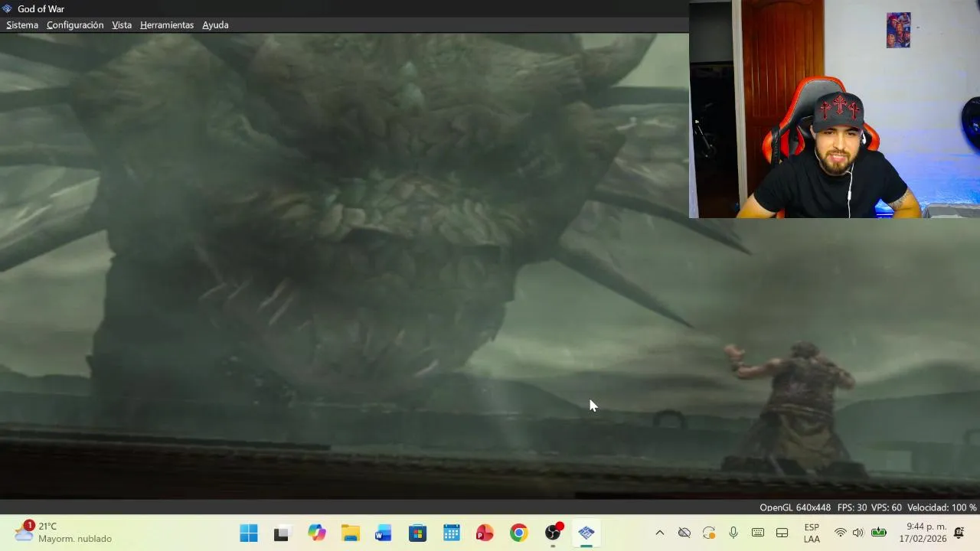Open PowerPoint from the taskbar

pos(485,533)
